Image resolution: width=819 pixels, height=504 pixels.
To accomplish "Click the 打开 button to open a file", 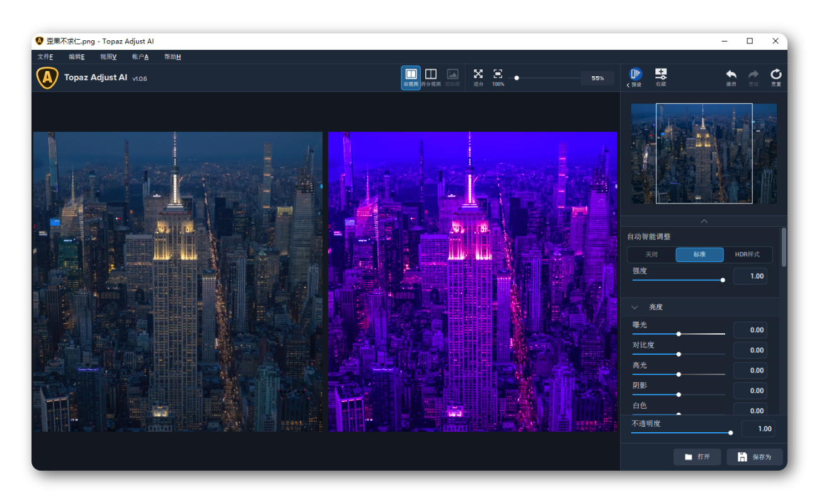I will click(x=697, y=457).
